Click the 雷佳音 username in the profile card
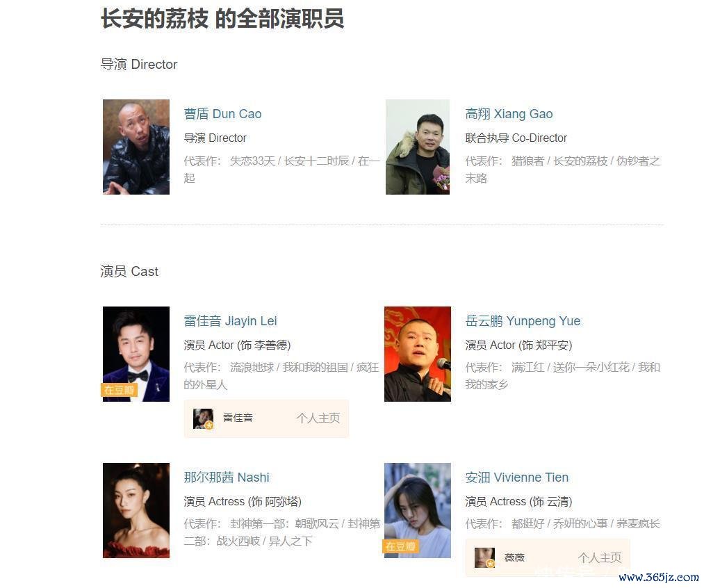 point(238,418)
